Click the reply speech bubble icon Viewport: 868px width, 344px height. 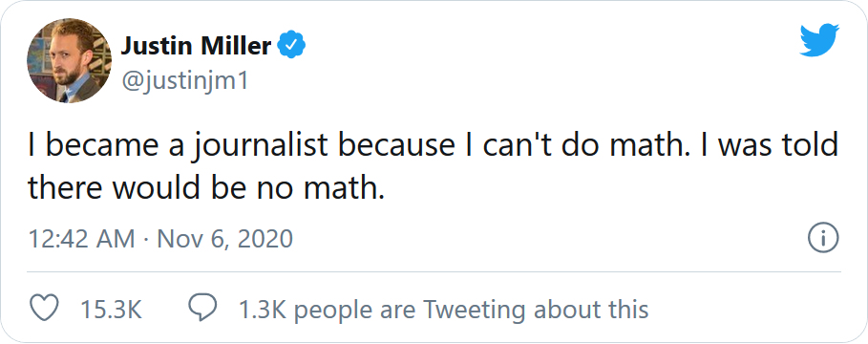(x=202, y=308)
